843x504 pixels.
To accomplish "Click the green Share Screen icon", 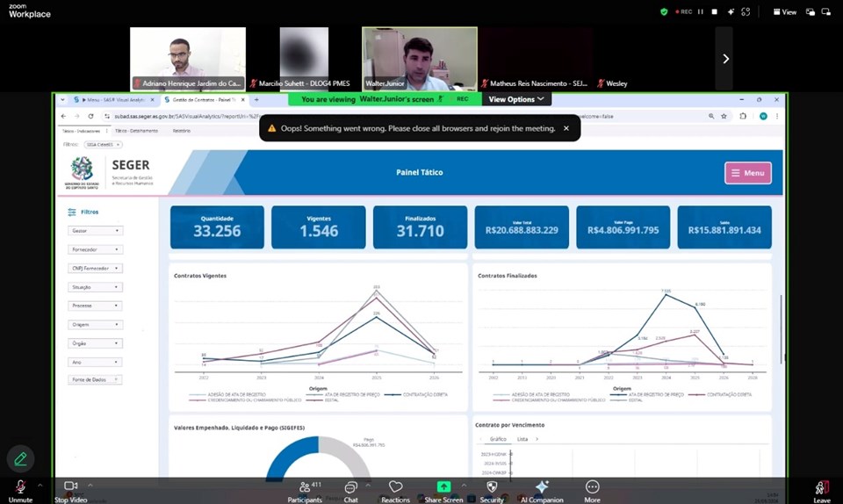I will [x=443, y=487].
